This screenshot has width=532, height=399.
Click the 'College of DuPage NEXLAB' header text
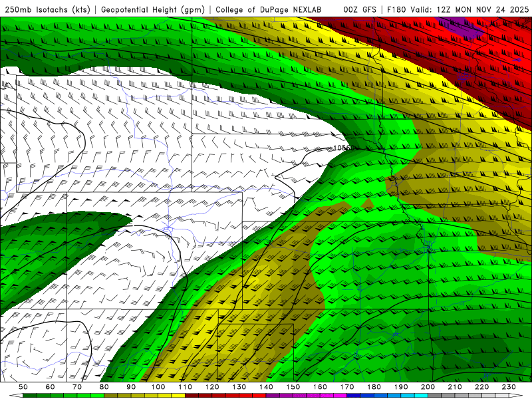pos(269,9)
